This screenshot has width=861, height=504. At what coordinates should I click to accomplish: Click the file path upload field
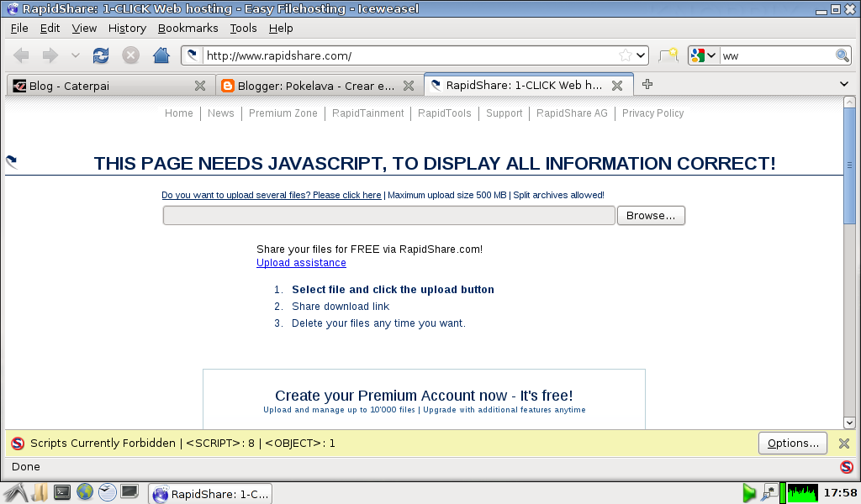[x=388, y=216]
